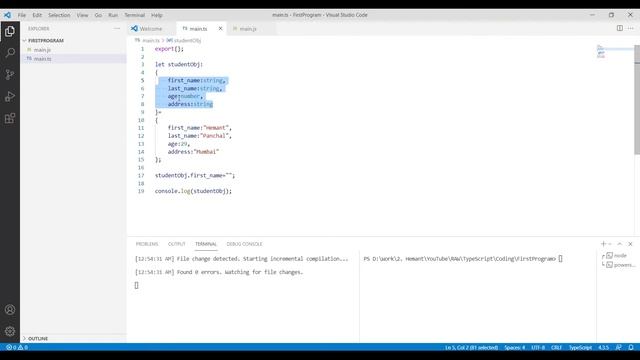Click TypeScript version 4.3.5 in status bar

pyautogui.click(x=603, y=347)
